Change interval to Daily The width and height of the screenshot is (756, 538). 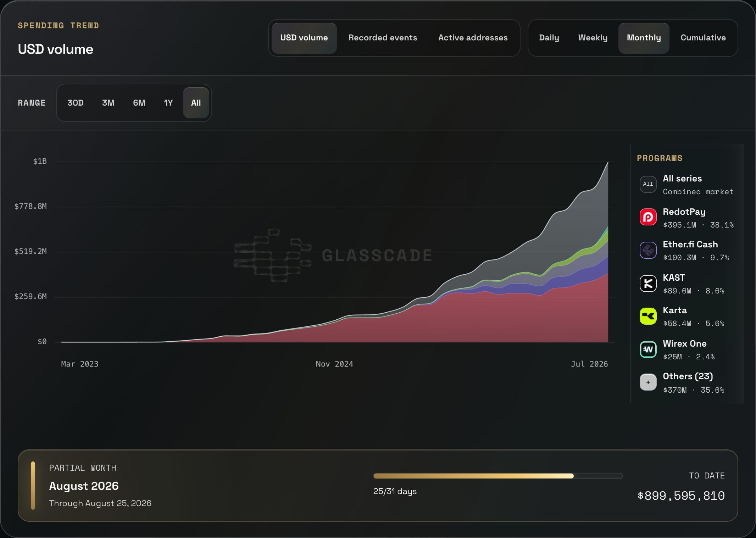coord(549,38)
